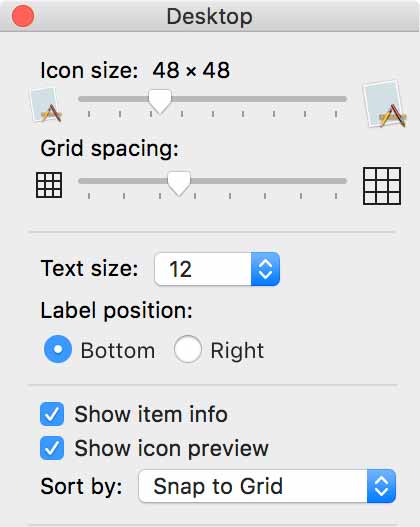Uncheck Show item info checkbox

(52, 414)
